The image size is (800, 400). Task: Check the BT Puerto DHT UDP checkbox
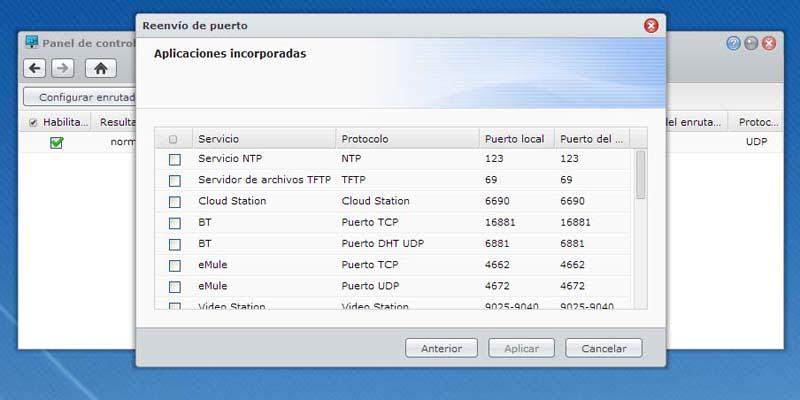(174, 244)
